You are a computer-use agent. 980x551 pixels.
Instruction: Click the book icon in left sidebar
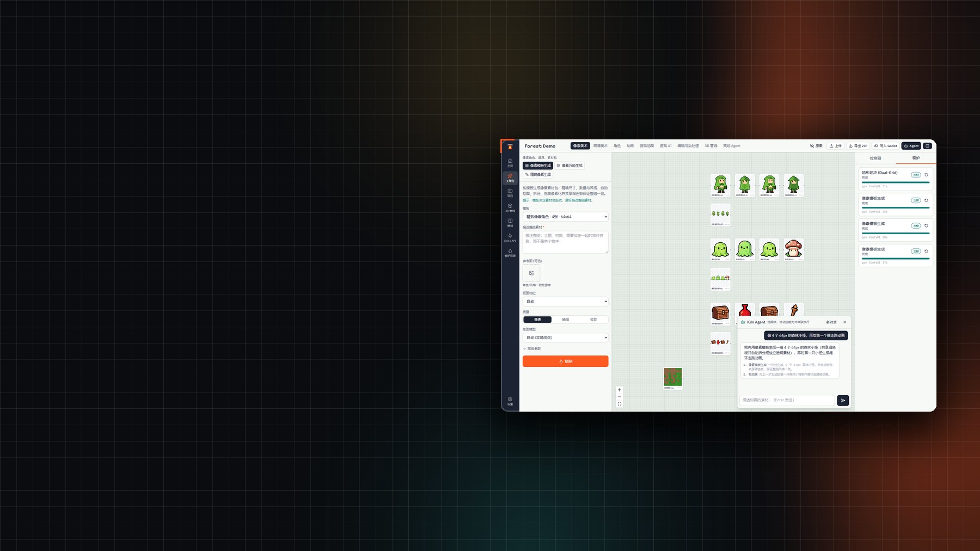click(510, 222)
